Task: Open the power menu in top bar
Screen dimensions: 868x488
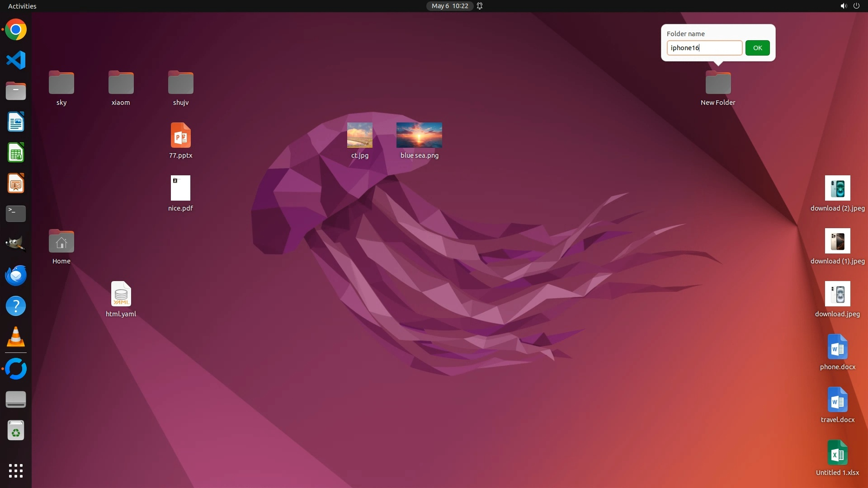Action: [856, 6]
